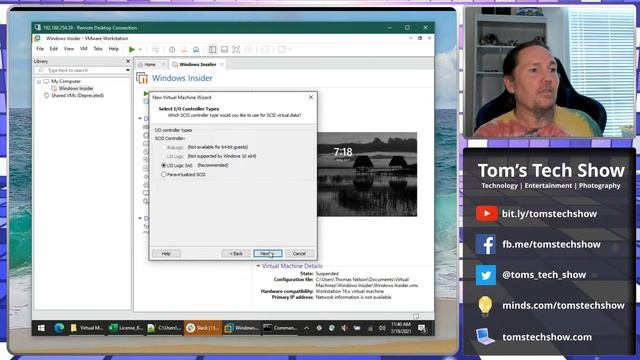The width and height of the screenshot is (640, 360).
Task: Open the Command Prompt taskbar item
Action: [x=280, y=328]
